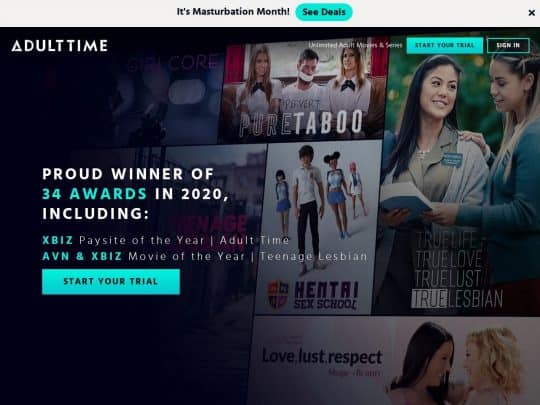Click the Love, lust, respect slogan text
Screen dimensions: 540x405
point(322,356)
